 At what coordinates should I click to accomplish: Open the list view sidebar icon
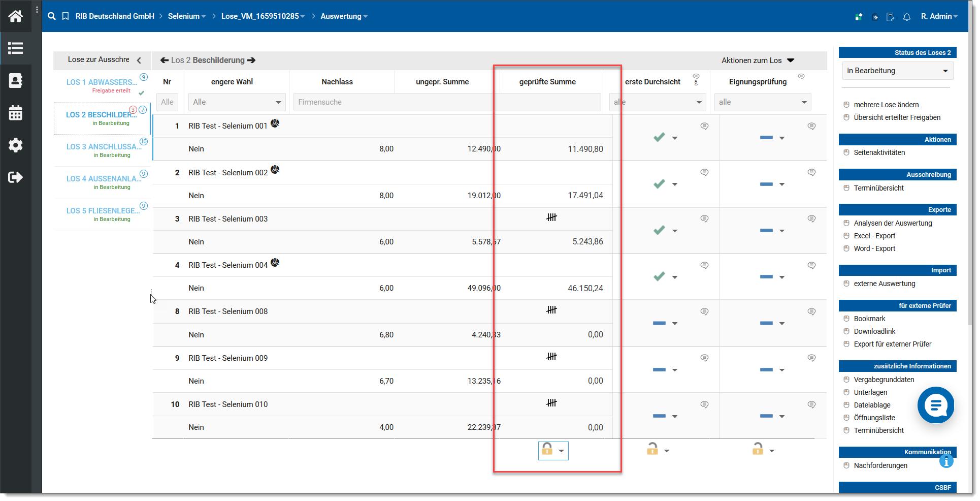[x=15, y=48]
